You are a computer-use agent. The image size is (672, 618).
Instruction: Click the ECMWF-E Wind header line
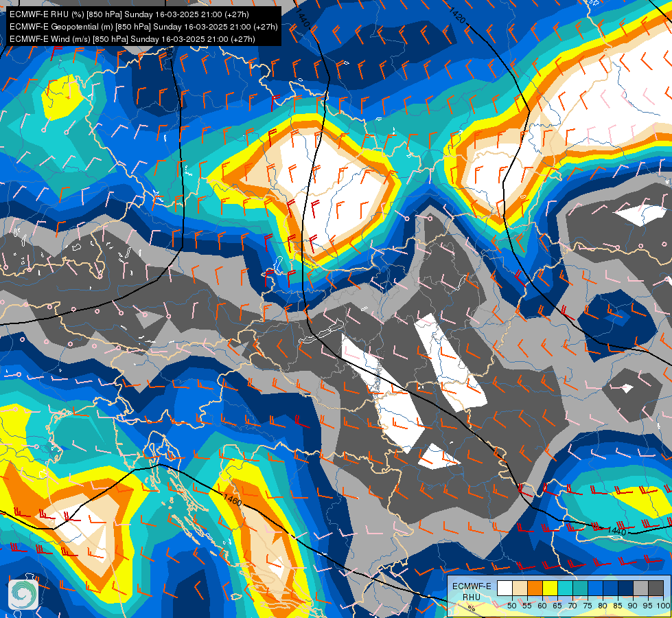(132, 39)
